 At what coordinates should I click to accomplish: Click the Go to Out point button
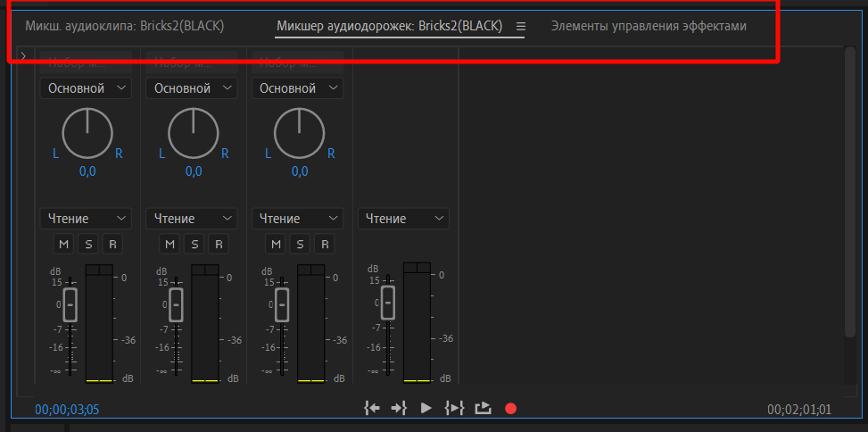tap(399, 408)
